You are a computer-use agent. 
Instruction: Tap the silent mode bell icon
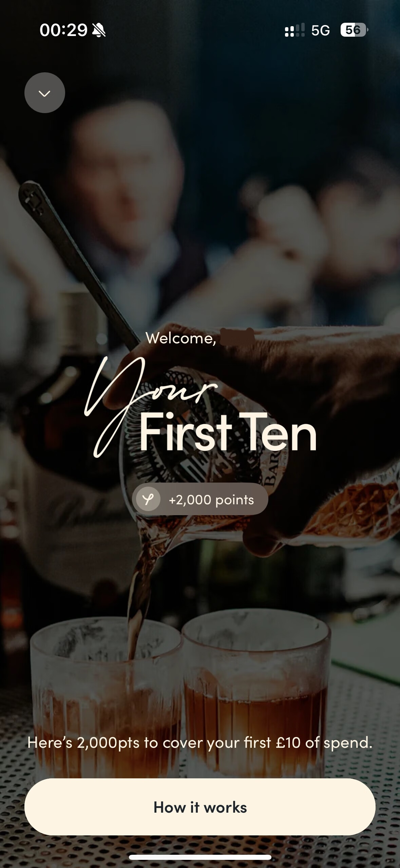(x=99, y=31)
